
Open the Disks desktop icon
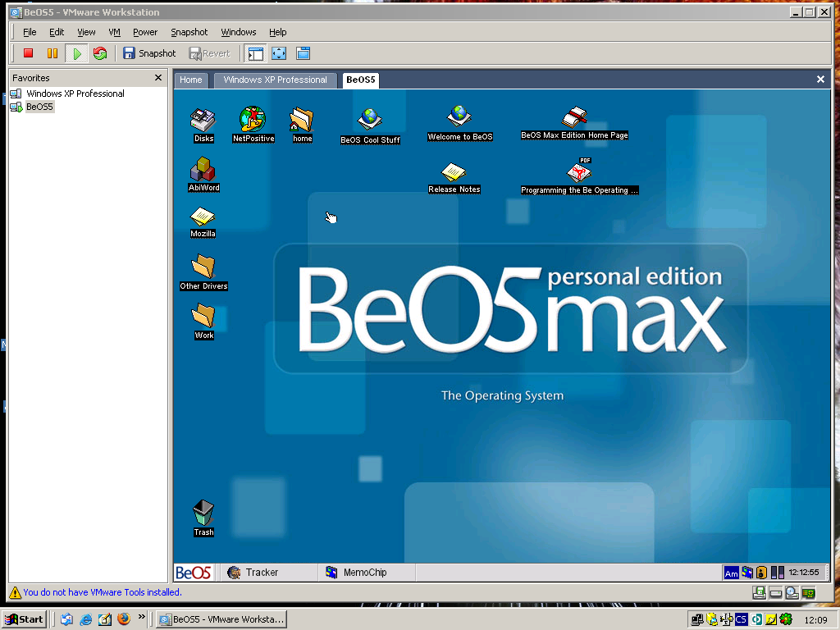[203, 126]
